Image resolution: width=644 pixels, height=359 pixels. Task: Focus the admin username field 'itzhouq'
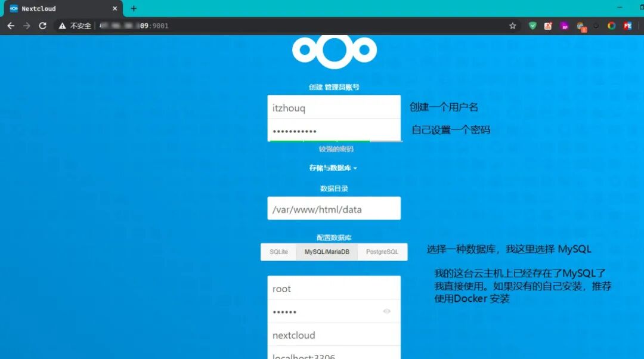[x=334, y=107]
